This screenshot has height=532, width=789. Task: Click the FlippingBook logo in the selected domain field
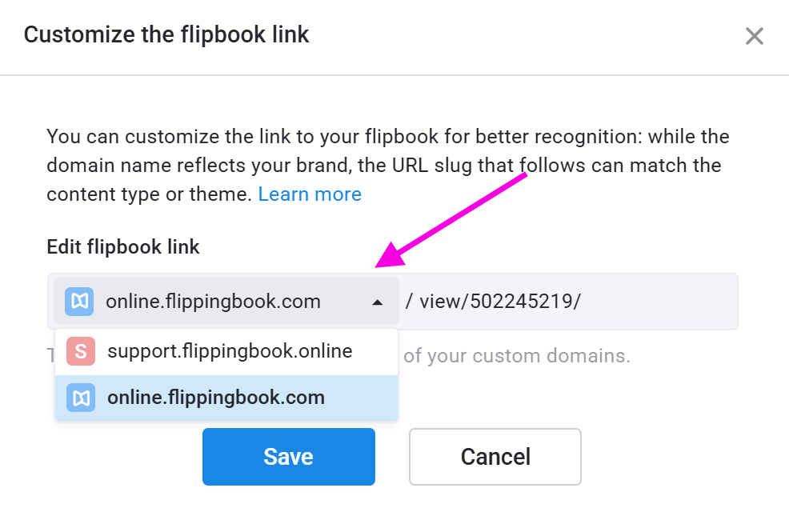pos(79,302)
